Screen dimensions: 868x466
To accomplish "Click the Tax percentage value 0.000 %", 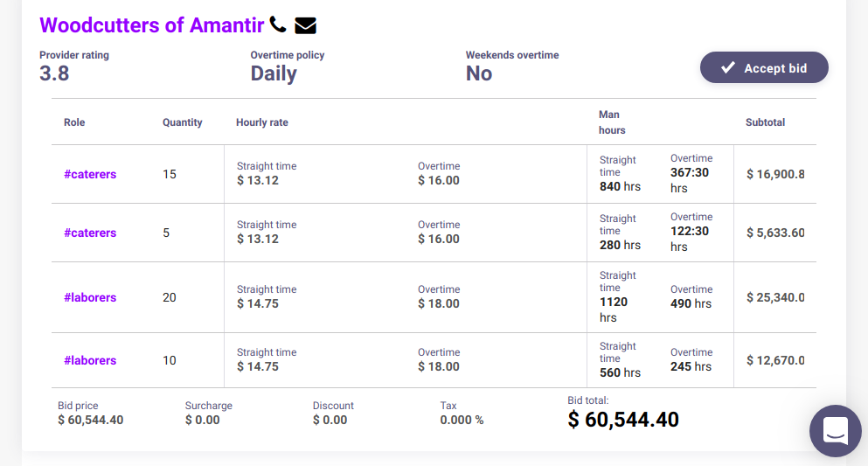I will click(462, 420).
